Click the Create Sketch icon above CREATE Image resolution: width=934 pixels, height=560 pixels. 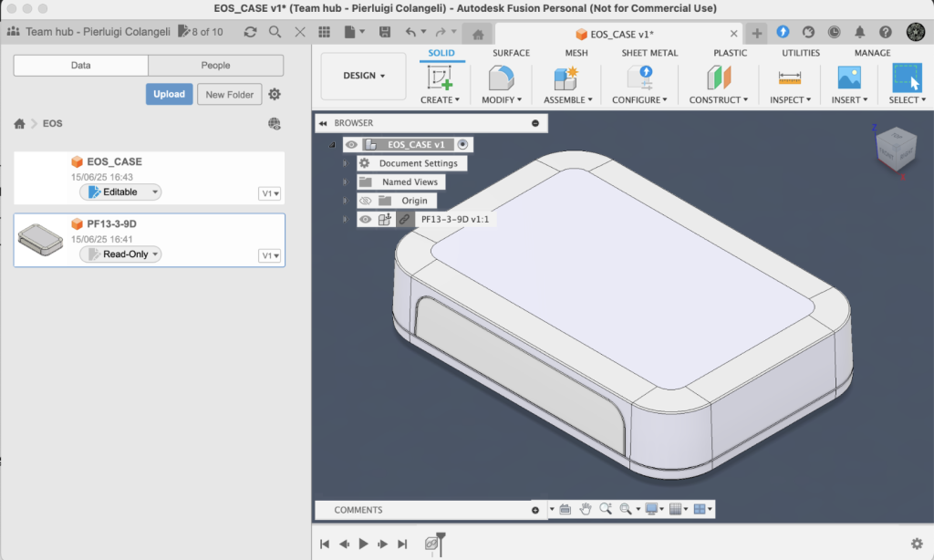441,78
